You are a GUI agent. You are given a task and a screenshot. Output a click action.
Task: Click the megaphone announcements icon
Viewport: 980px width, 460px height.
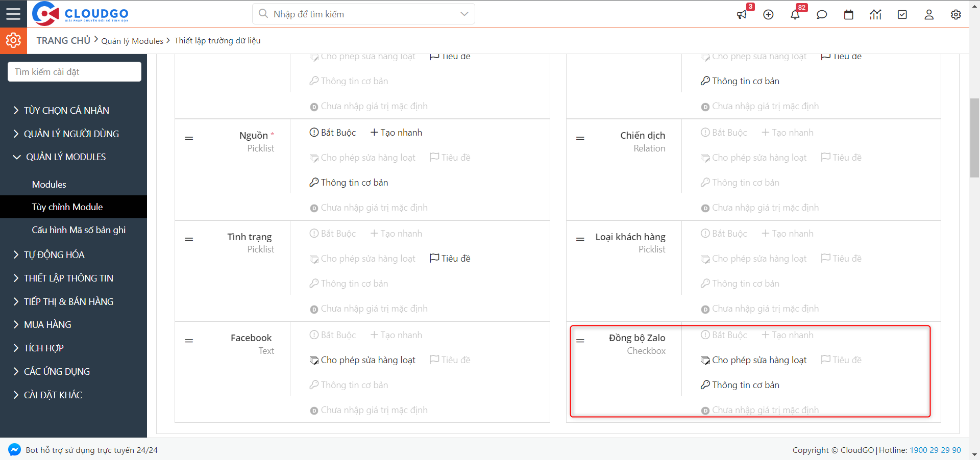click(x=742, y=15)
